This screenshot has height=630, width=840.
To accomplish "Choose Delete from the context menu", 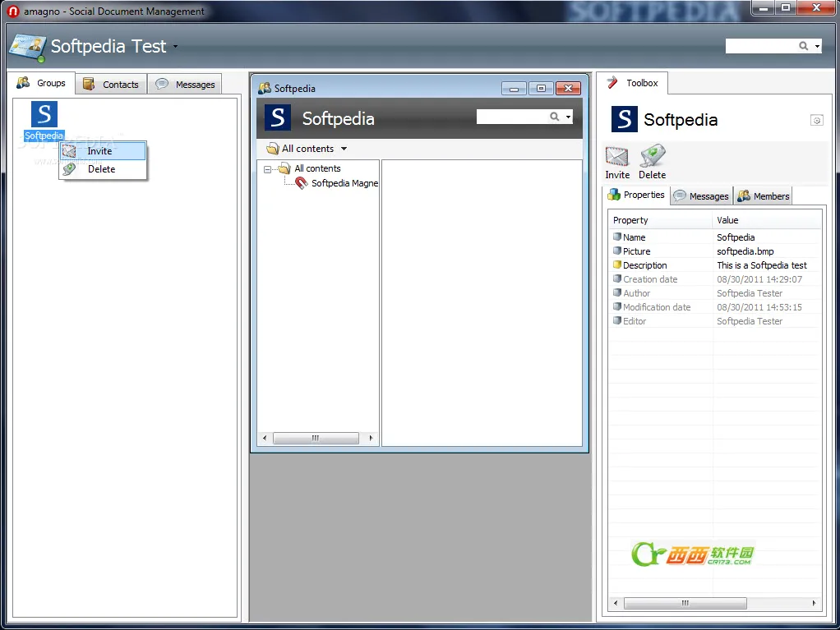I will [102, 169].
